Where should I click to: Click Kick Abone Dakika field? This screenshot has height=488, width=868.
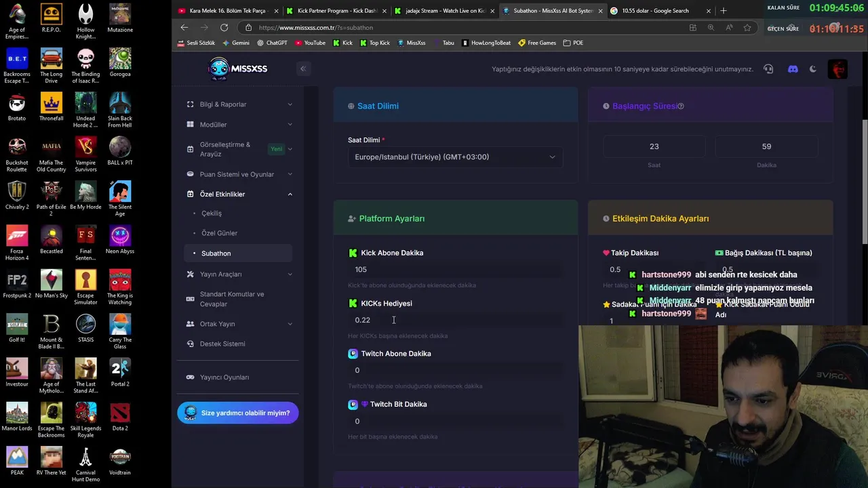[x=455, y=269]
